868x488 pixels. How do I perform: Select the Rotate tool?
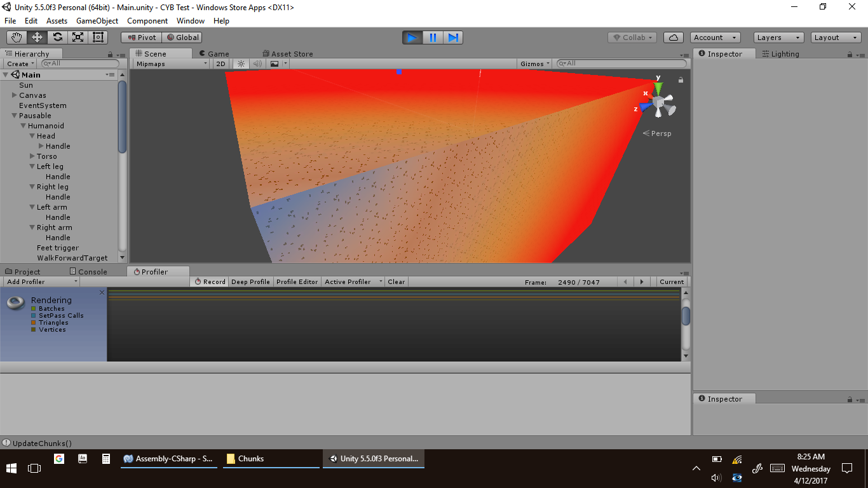click(x=57, y=37)
